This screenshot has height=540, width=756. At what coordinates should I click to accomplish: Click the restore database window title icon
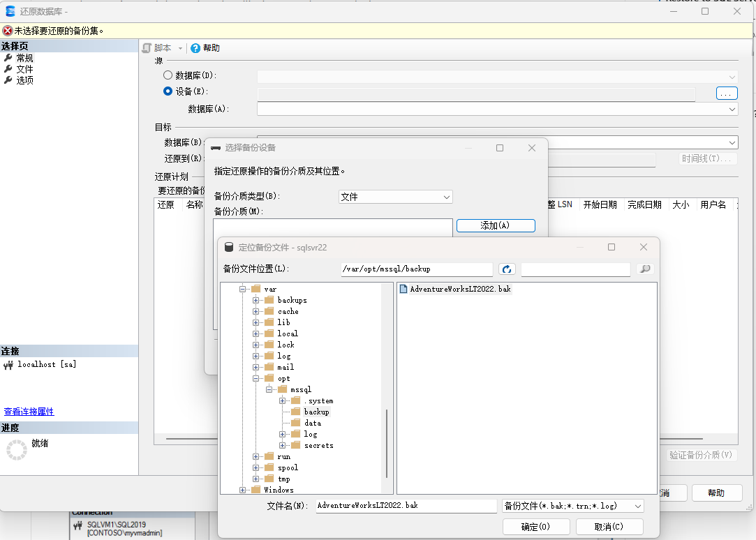[x=10, y=11]
